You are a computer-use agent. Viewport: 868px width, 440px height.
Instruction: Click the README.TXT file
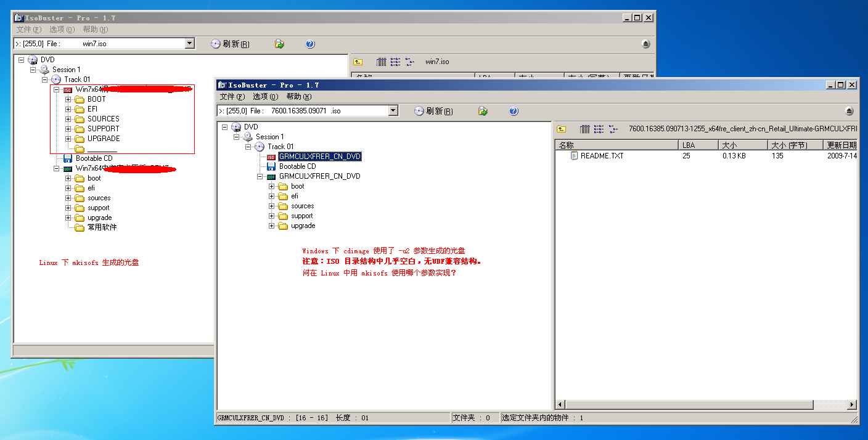(602, 156)
